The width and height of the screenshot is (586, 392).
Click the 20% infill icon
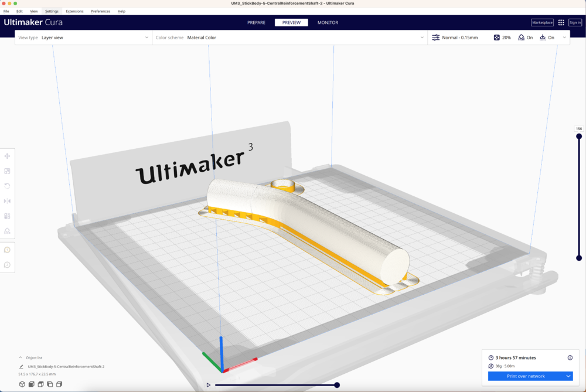click(x=497, y=38)
